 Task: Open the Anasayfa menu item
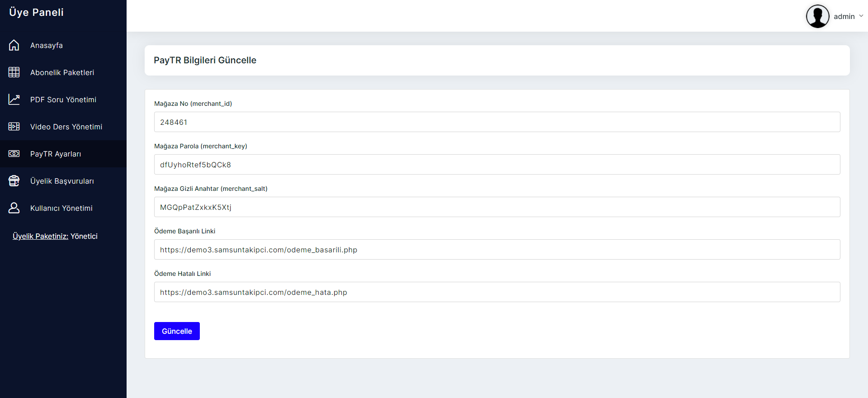pos(63,45)
